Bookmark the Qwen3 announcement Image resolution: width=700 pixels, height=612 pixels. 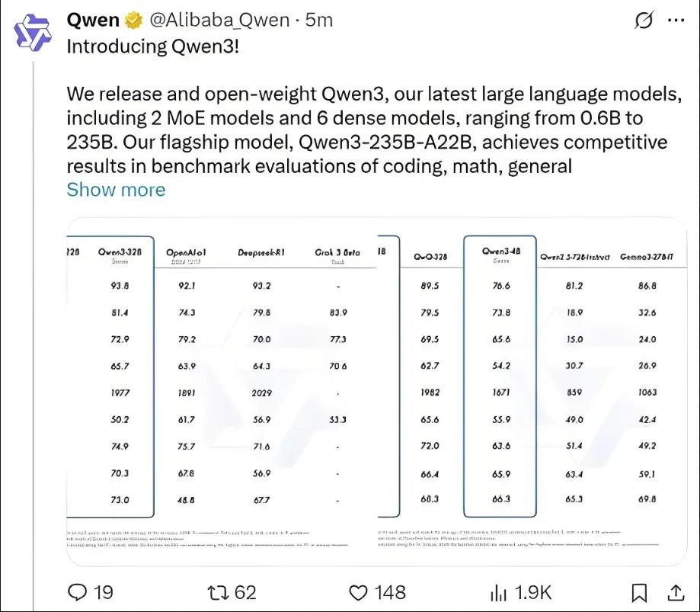click(641, 592)
